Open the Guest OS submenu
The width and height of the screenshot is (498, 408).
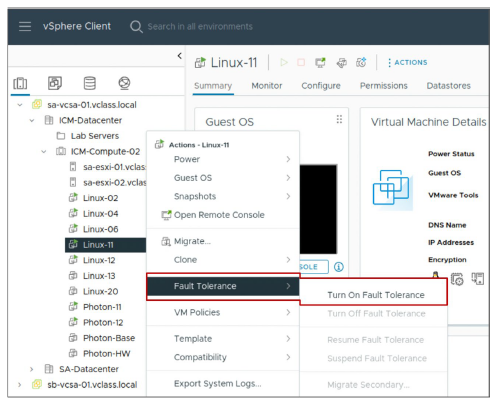223,178
